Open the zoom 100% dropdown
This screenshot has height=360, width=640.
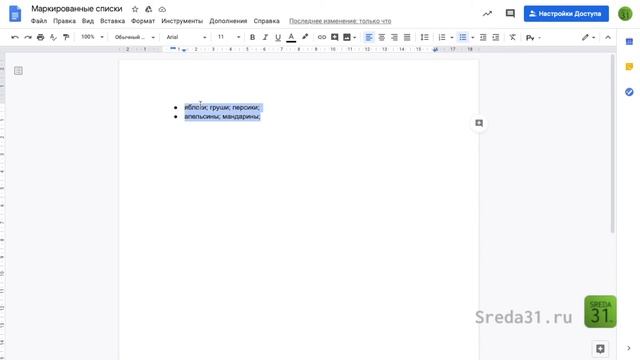[92, 37]
